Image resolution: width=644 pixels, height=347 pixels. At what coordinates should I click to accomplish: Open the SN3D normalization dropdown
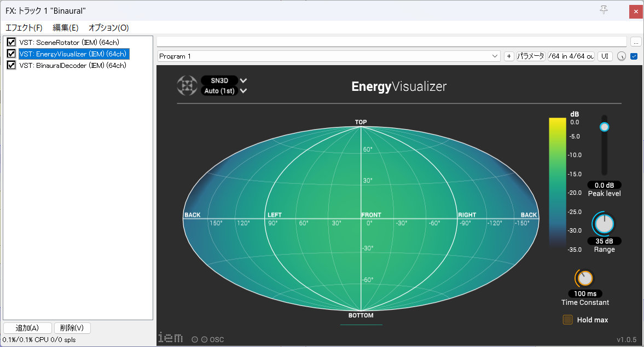(x=224, y=80)
